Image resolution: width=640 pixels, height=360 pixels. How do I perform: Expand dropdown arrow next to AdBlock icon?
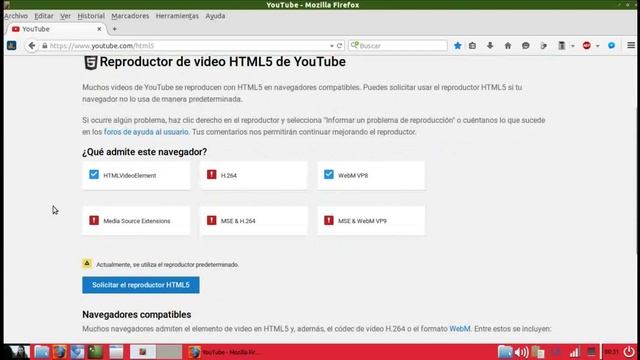(x=598, y=46)
